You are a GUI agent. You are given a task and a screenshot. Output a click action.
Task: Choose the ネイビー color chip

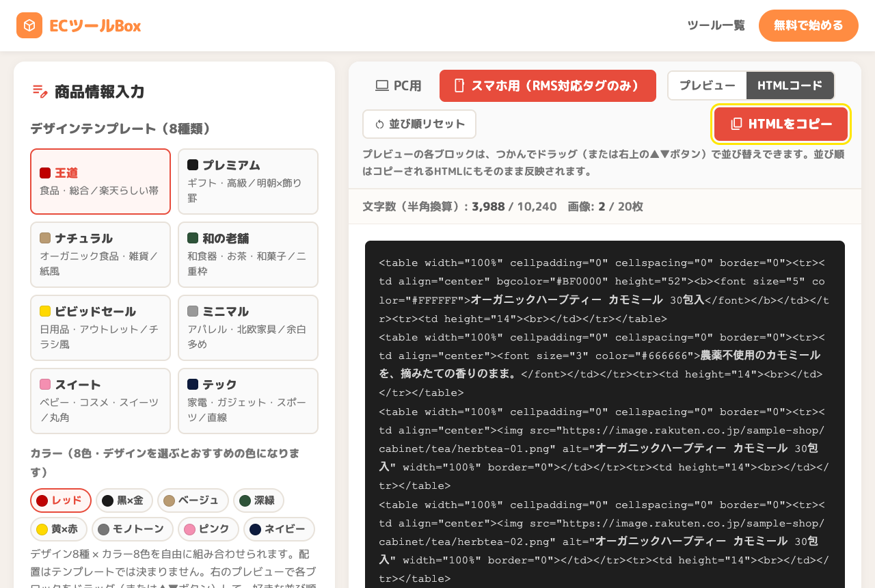tap(279, 529)
